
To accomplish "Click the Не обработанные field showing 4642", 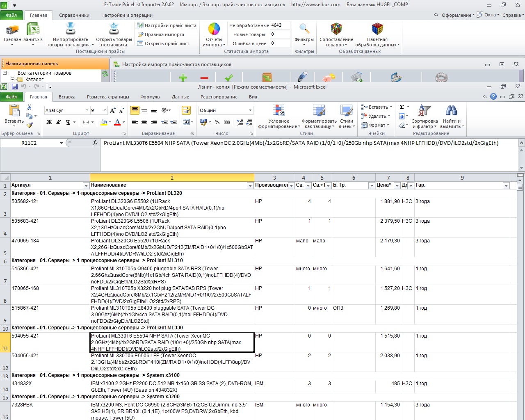I will tap(280, 25).
